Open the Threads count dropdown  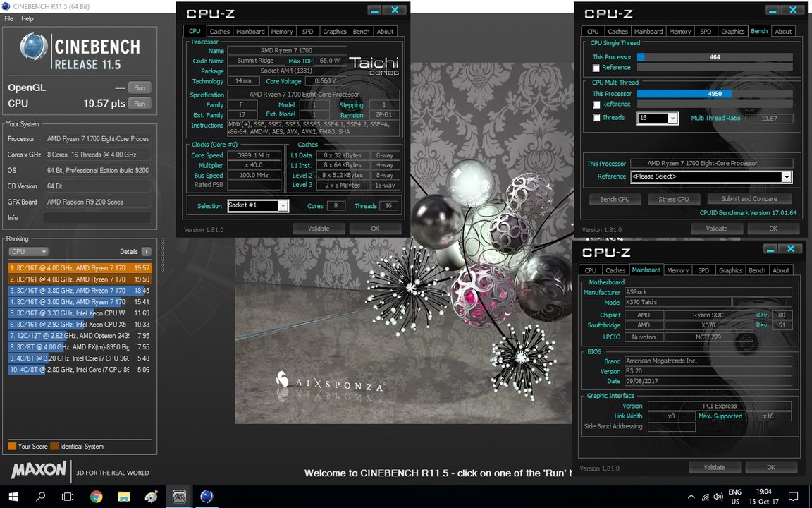(672, 119)
